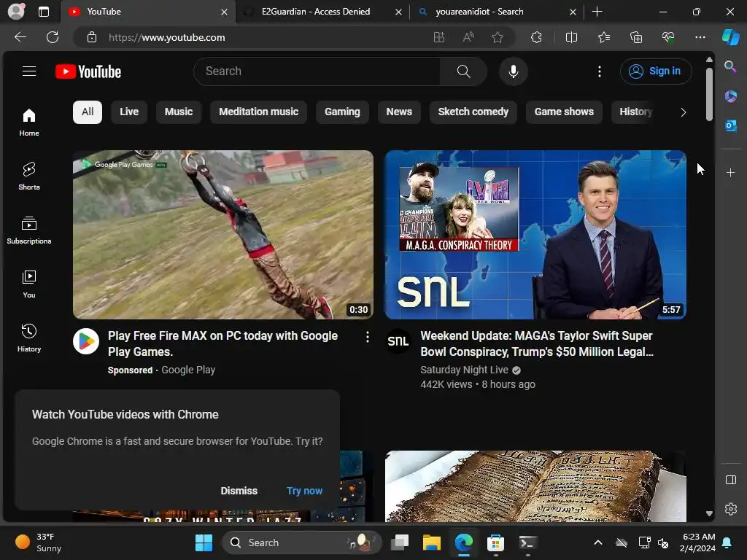Visit the Saturday Night Live channel name

465,370
